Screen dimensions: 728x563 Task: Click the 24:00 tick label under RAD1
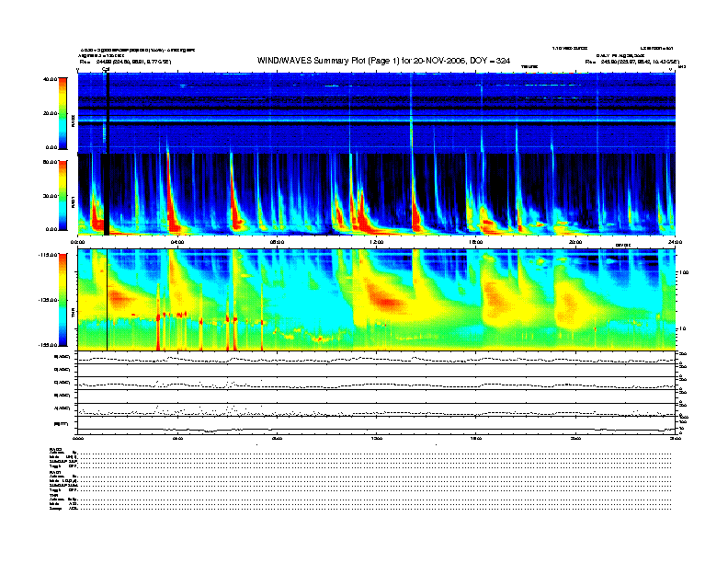[x=675, y=242]
